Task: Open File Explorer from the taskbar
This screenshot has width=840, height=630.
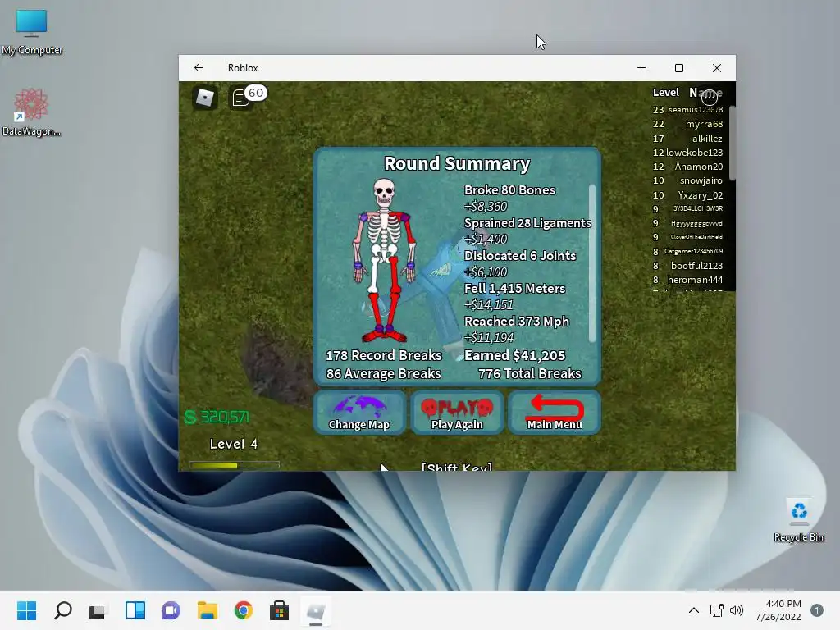Action: (x=208, y=610)
